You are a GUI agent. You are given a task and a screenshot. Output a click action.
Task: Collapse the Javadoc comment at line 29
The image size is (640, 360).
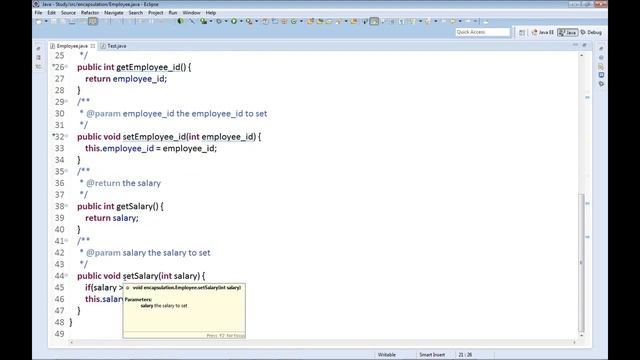67,102
